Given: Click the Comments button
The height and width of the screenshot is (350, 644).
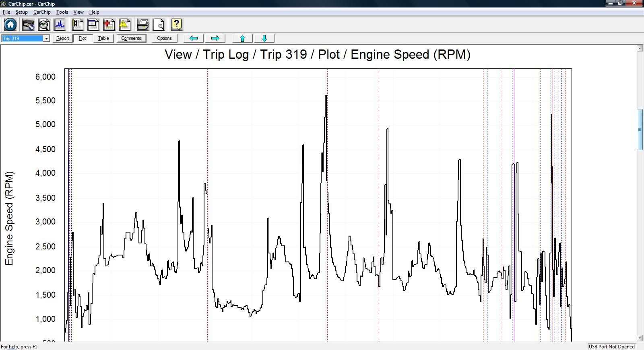Looking at the screenshot, I should pyautogui.click(x=131, y=38).
